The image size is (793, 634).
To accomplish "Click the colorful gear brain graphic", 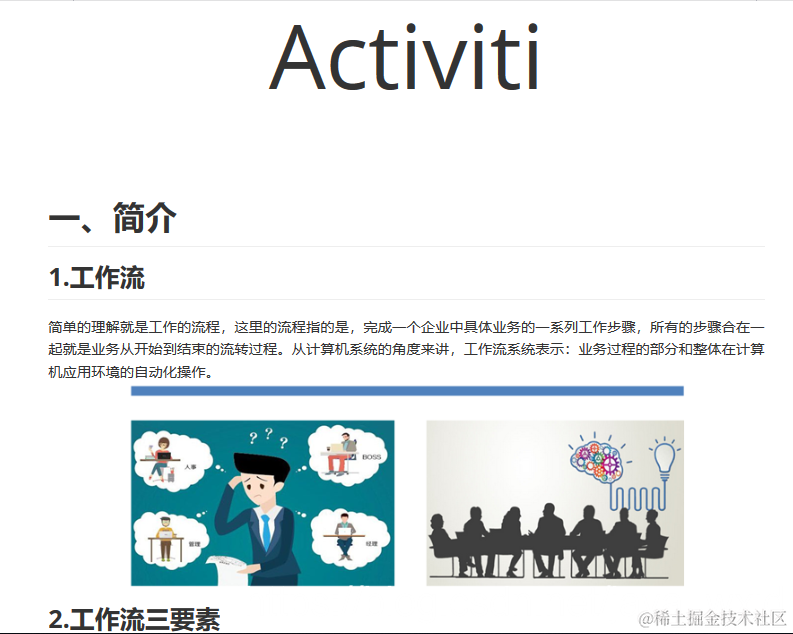I will pos(597,461).
